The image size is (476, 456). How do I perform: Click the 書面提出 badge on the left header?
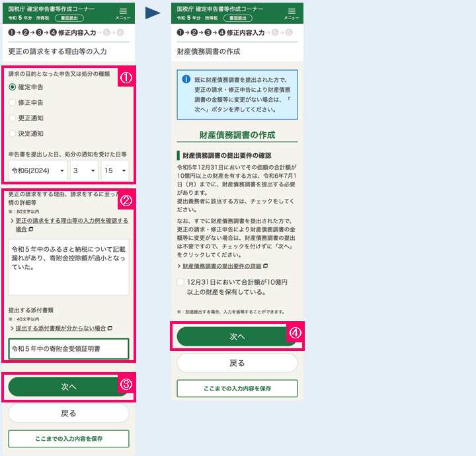tap(69, 19)
